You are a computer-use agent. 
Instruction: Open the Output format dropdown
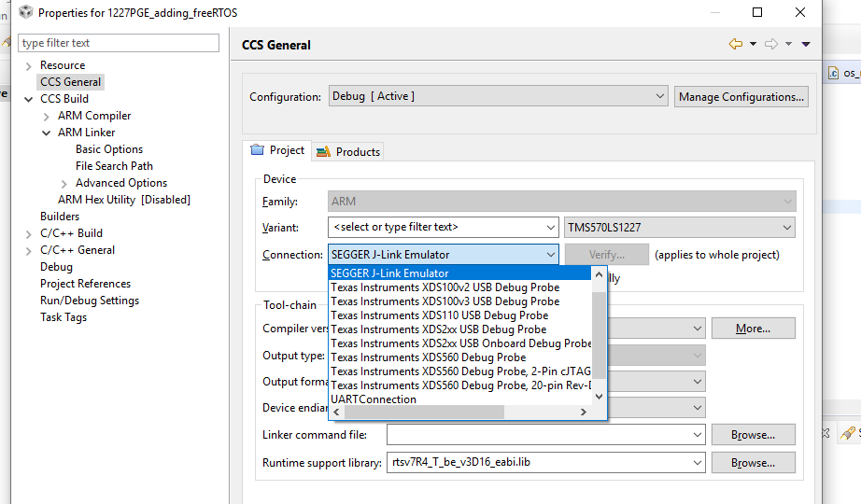click(x=697, y=382)
